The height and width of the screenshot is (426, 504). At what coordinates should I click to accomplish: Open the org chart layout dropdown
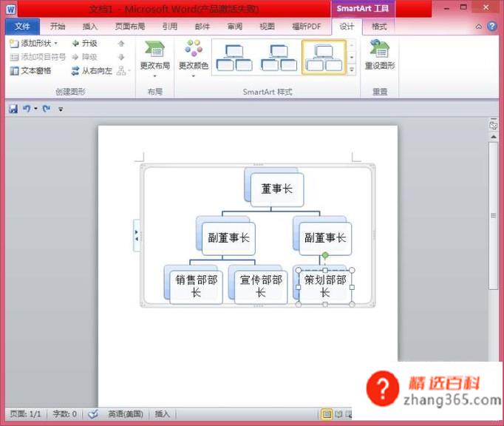coord(123,71)
